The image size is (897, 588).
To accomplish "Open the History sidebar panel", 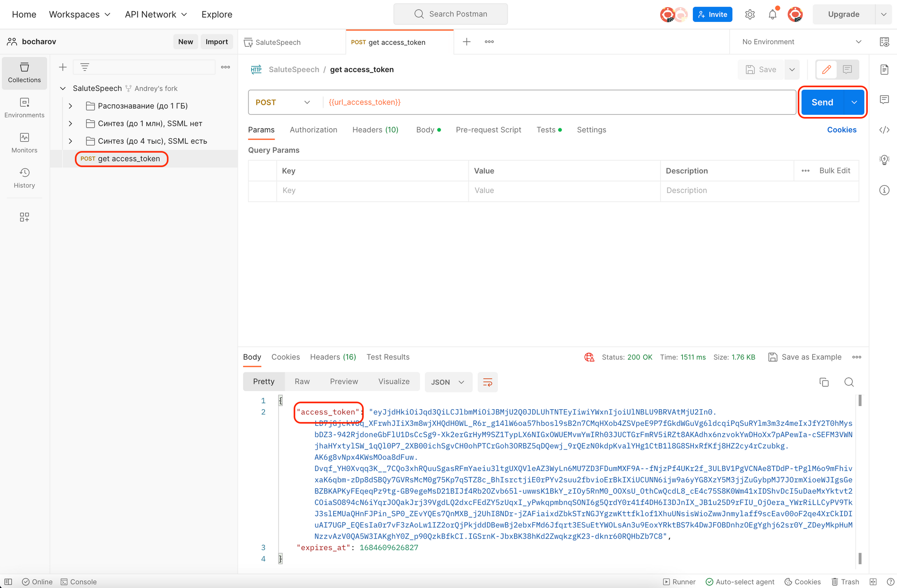I will [x=24, y=178].
